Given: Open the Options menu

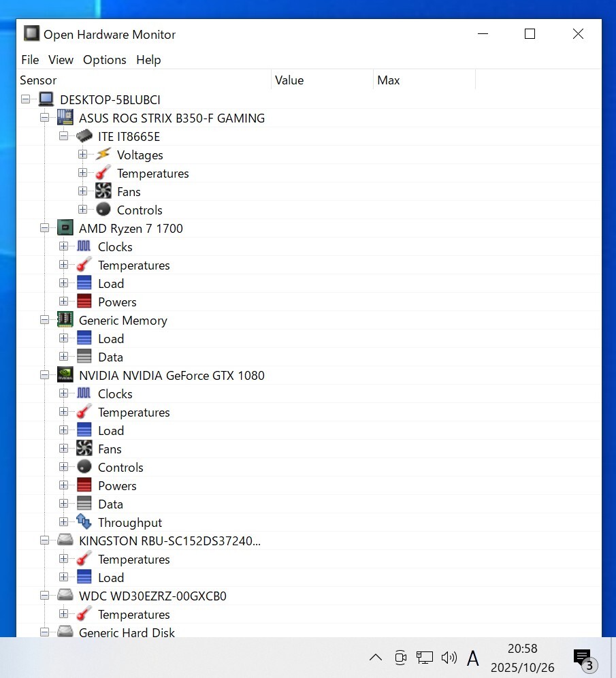Looking at the screenshot, I should pyautogui.click(x=105, y=60).
